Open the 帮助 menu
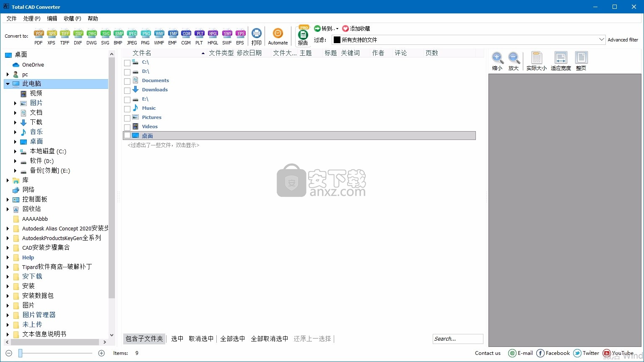 pos(93,18)
